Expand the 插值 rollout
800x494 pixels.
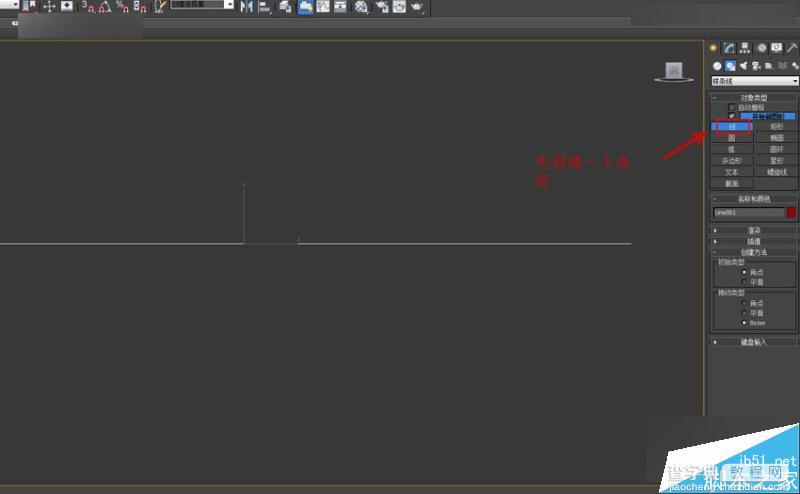[x=754, y=241]
